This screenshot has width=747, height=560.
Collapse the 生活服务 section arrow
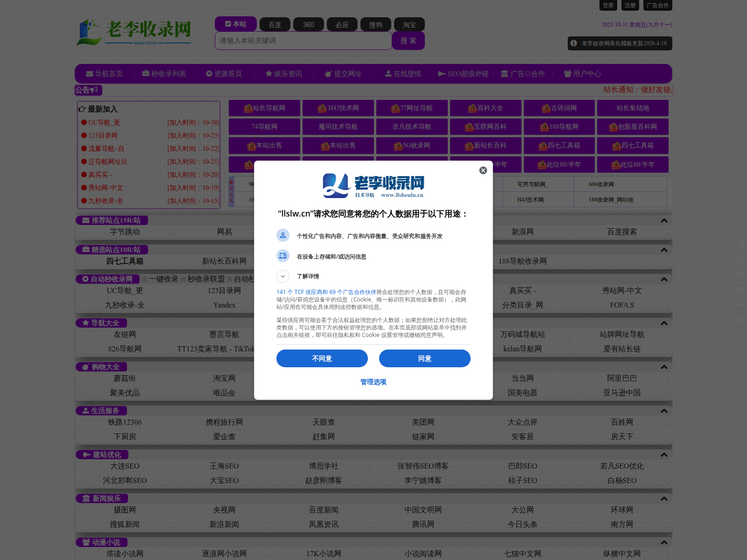coord(664,411)
